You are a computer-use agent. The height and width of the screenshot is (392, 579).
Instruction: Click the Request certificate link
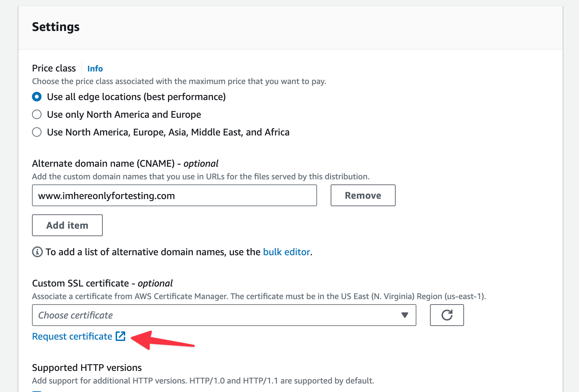point(72,337)
